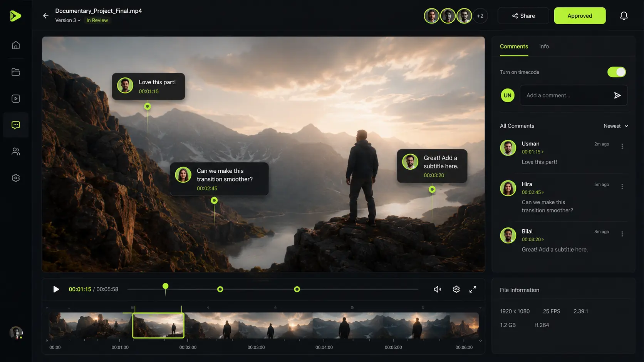Click the playhead on progress bar
The image size is (644, 362).
pos(165,286)
